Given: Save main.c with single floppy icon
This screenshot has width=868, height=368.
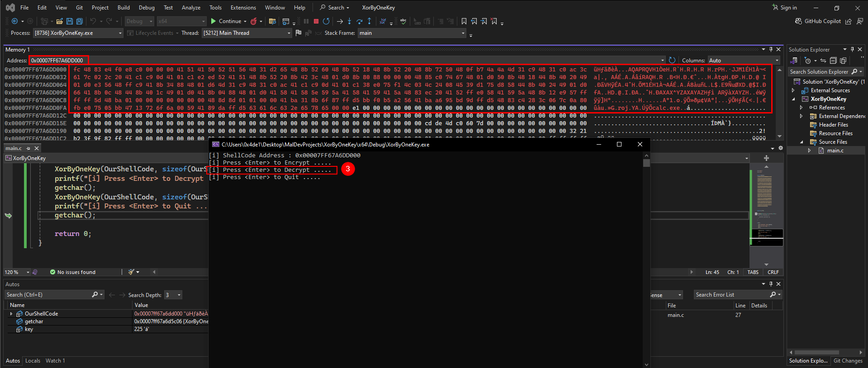Looking at the screenshot, I should click(70, 21).
